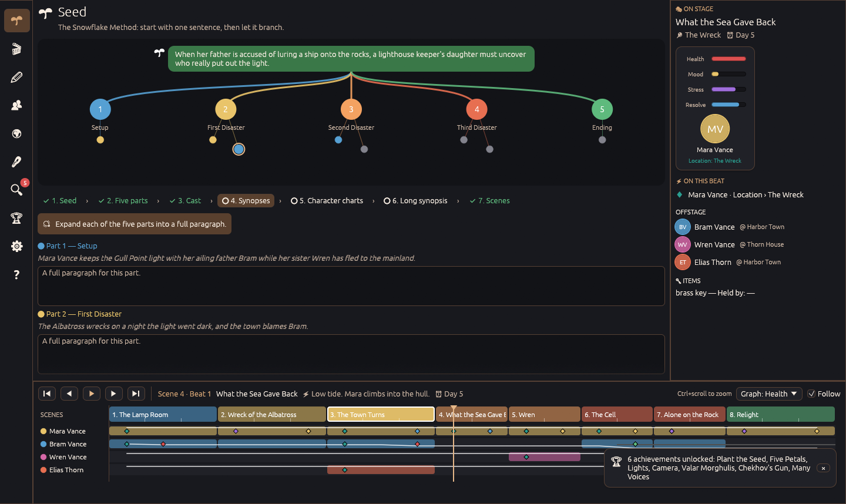
Task: Open the characters view in sidebar
Action: click(16, 105)
